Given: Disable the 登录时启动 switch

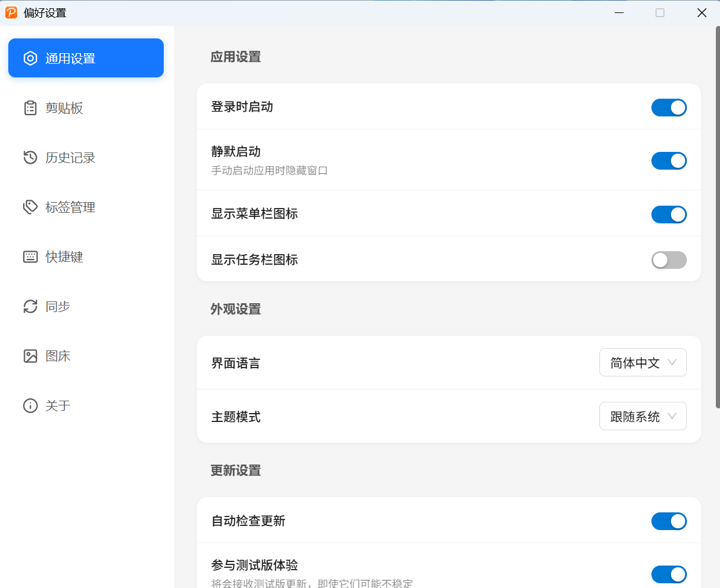Looking at the screenshot, I should (669, 107).
